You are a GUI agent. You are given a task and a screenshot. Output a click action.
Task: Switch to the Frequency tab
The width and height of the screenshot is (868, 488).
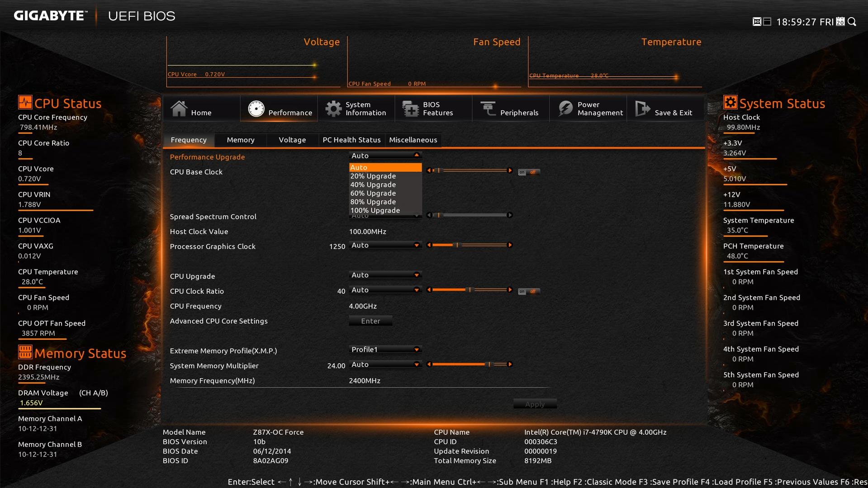189,140
